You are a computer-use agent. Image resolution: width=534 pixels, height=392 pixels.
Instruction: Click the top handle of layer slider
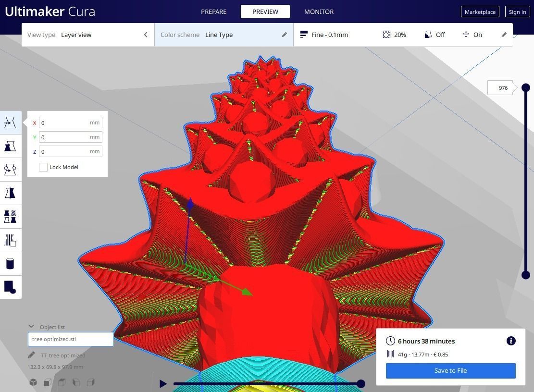(526, 88)
